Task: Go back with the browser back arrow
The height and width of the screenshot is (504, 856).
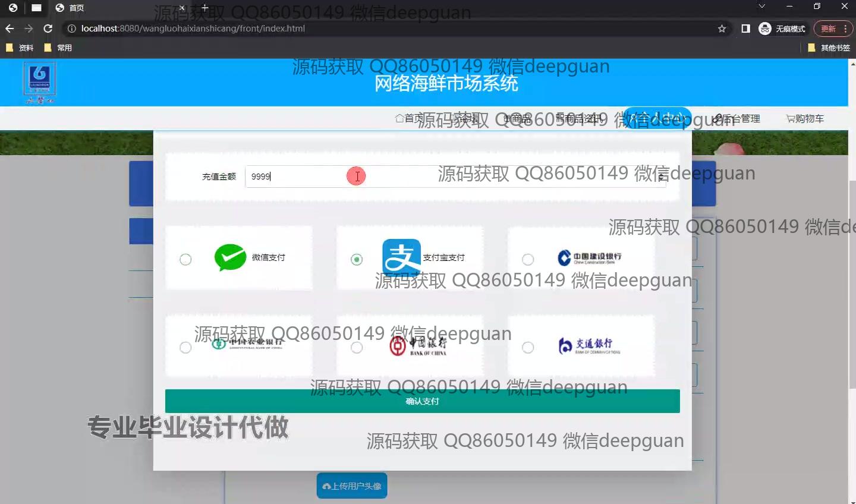Action: [x=10, y=29]
